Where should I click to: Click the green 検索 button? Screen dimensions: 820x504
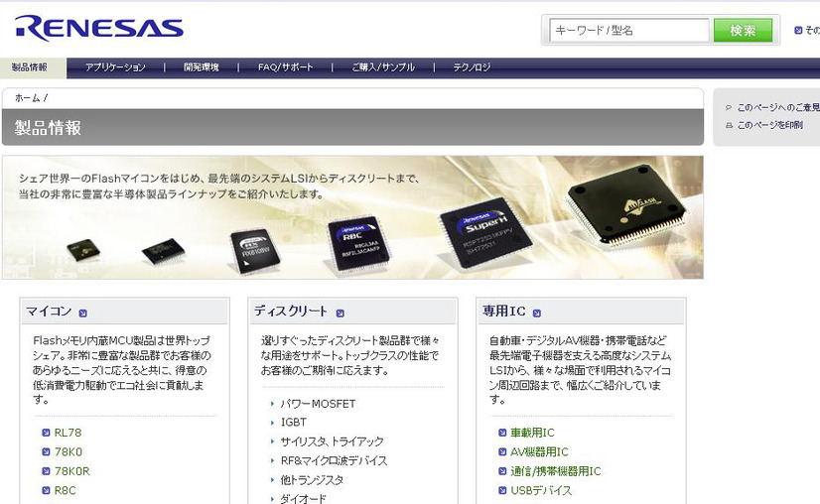743,31
